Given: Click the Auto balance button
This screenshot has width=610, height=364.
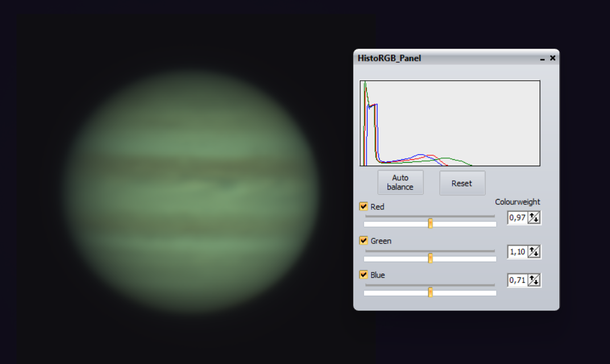Looking at the screenshot, I should (401, 183).
